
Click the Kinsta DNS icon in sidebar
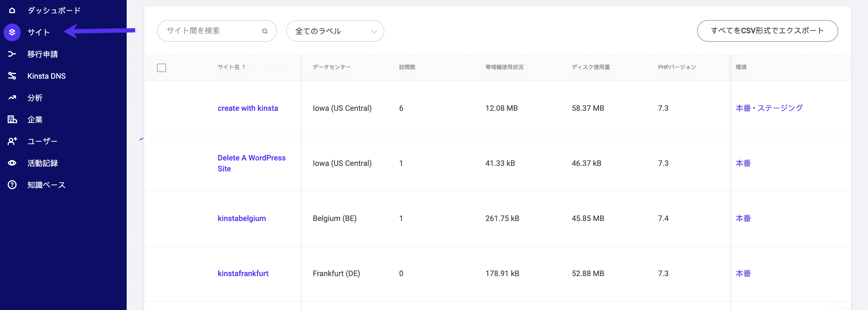(12, 76)
